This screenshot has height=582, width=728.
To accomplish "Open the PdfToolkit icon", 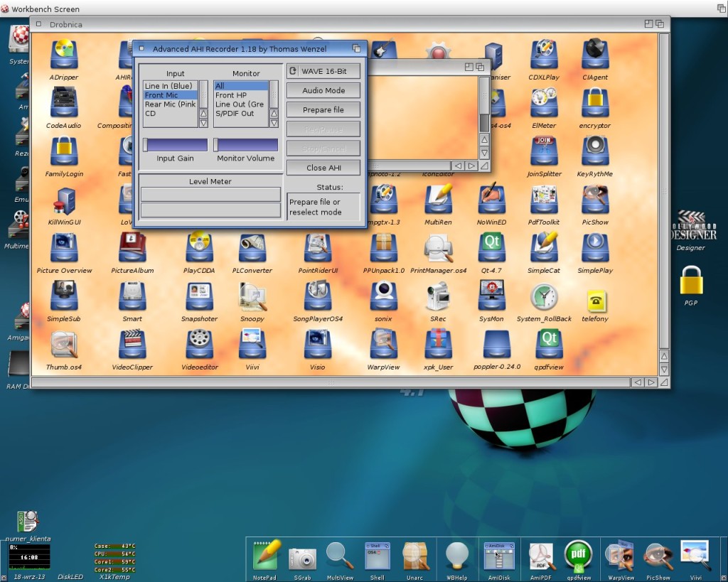I will coord(544,200).
